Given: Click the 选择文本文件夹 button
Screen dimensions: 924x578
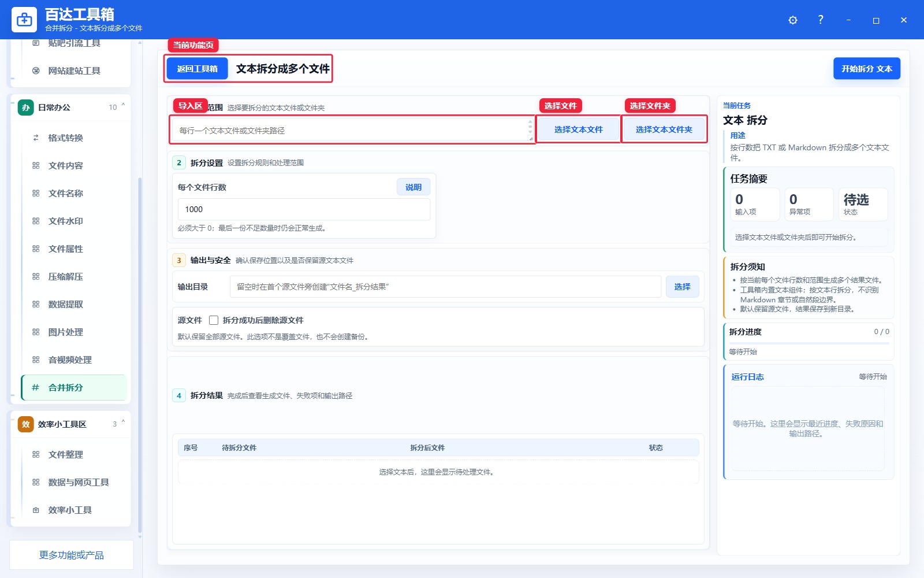Looking at the screenshot, I should point(664,129).
